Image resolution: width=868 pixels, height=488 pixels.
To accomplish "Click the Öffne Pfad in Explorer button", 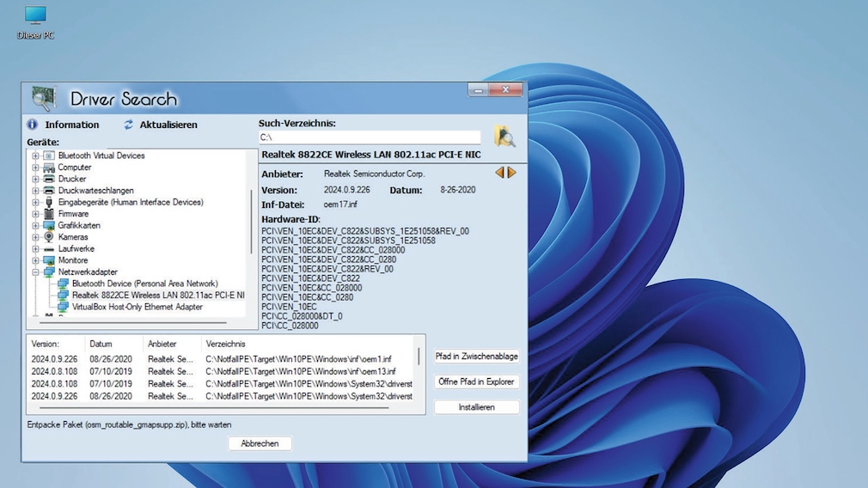I will click(477, 381).
